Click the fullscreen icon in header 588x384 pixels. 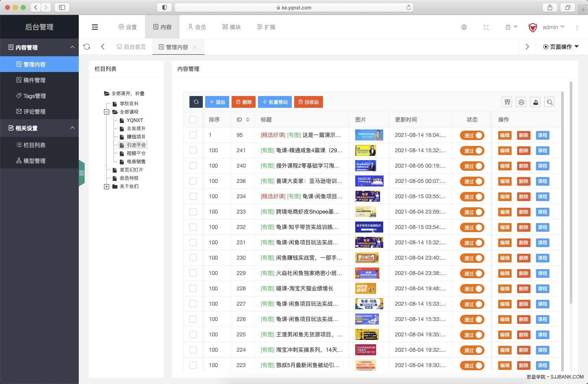pos(486,27)
